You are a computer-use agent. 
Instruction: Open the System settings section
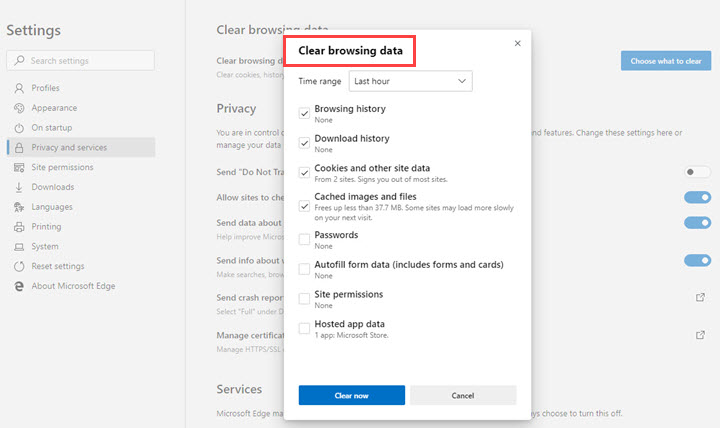click(45, 246)
